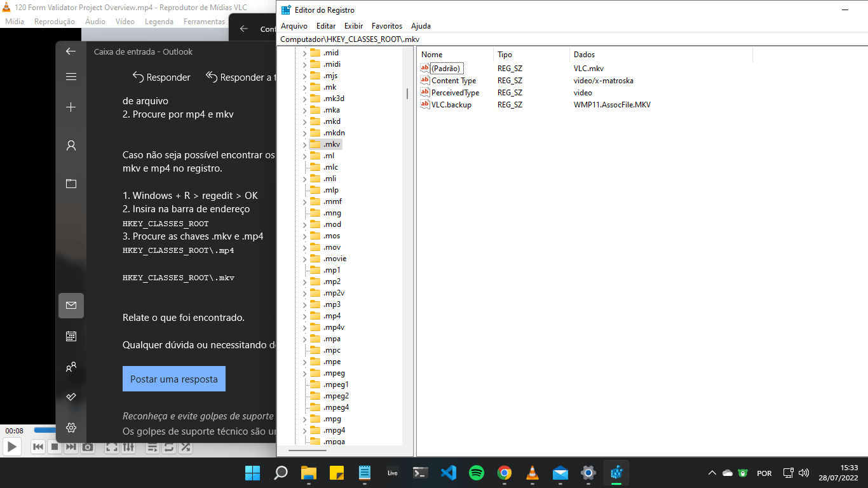
Task: Toggle VLC loop mode
Action: point(169,447)
